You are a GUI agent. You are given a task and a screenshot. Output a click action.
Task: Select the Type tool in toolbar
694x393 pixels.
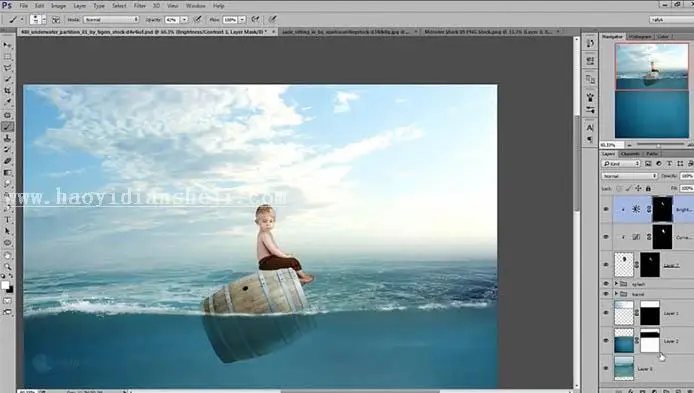click(8, 220)
